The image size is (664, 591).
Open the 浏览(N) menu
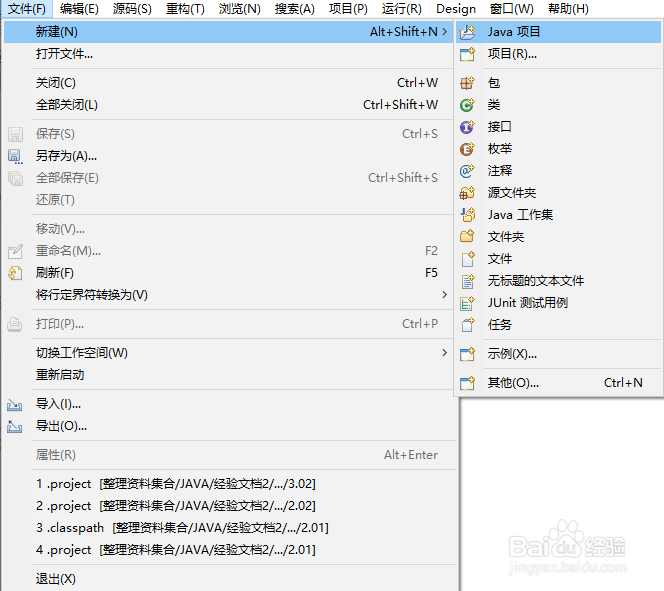[x=240, y=9]
